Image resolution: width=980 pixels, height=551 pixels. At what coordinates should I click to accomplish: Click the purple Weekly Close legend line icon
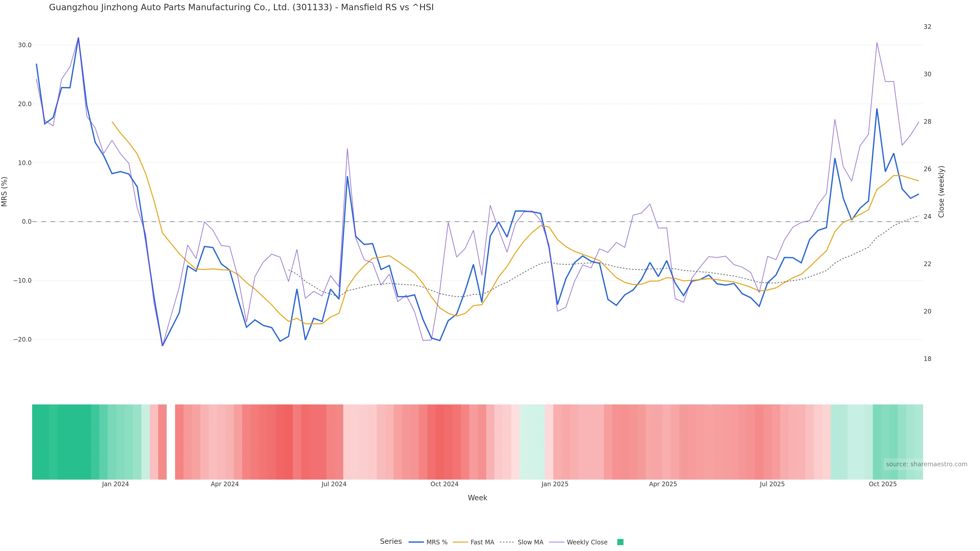[x=557, y=542]
